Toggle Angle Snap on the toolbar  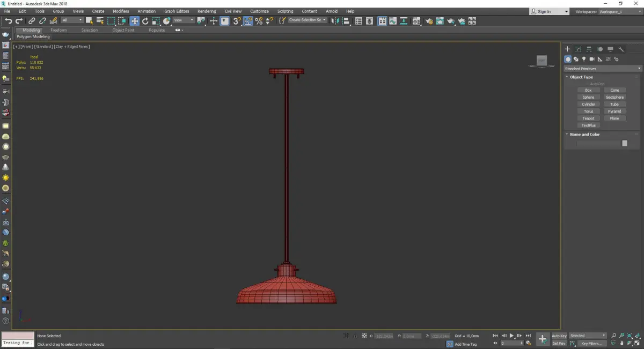pyautogui.click(x=248, y=21)
